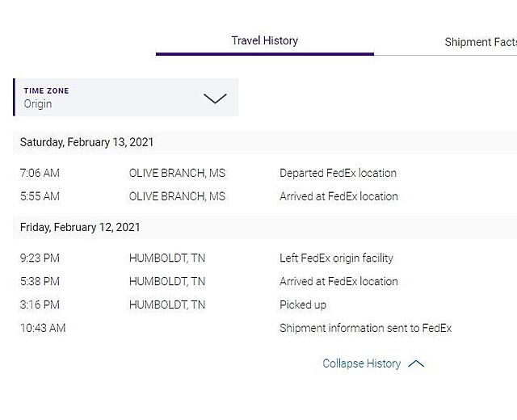Click the 10:43 AM timestamp
Image resolution: width=517 pixels, height=420 pixels.
tap(43, 329)
